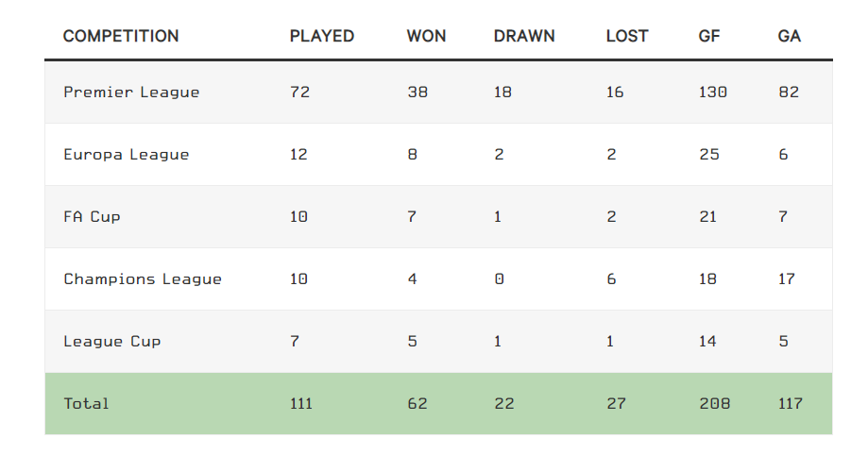
Task: Click the PLAYED column header
Action: tap(322, 36)
